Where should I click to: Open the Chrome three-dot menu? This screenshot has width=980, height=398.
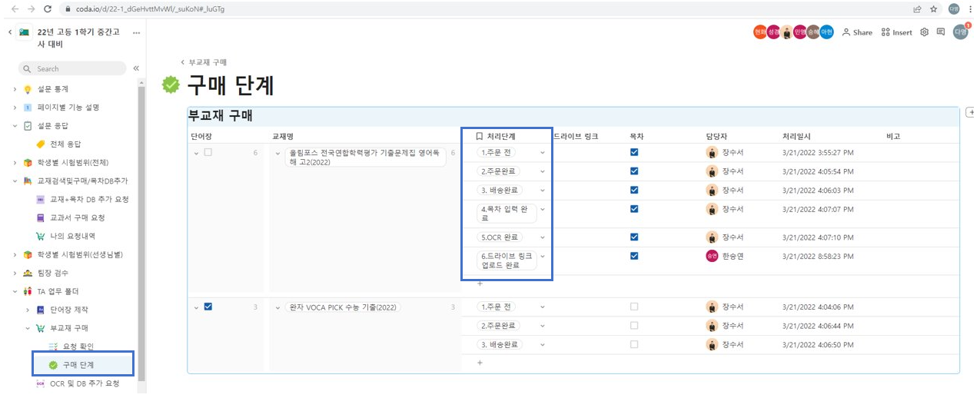(x=971, y=9)
